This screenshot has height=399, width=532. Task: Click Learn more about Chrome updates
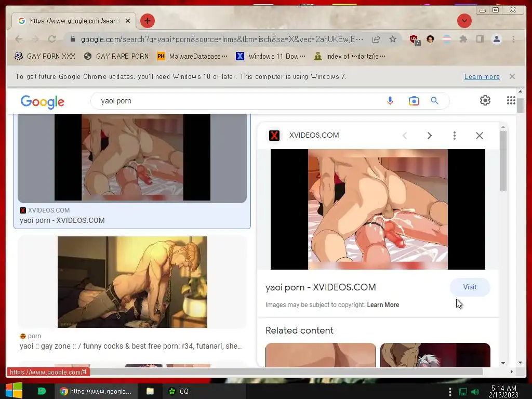point(482,77)
